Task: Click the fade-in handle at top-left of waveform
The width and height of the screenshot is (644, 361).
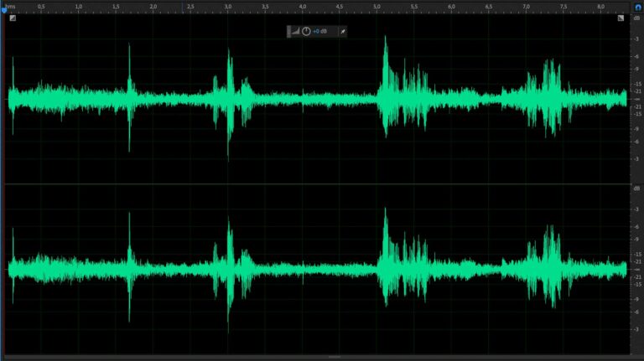Action: (x=13, y=18)
